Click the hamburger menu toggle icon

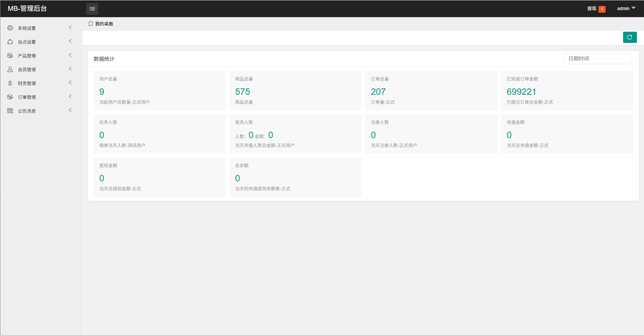tap(92, 9)
